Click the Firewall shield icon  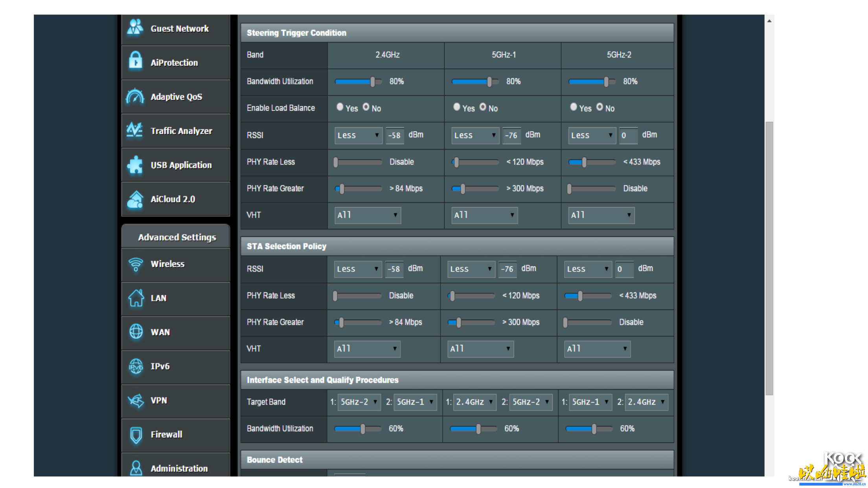[136, 435]
